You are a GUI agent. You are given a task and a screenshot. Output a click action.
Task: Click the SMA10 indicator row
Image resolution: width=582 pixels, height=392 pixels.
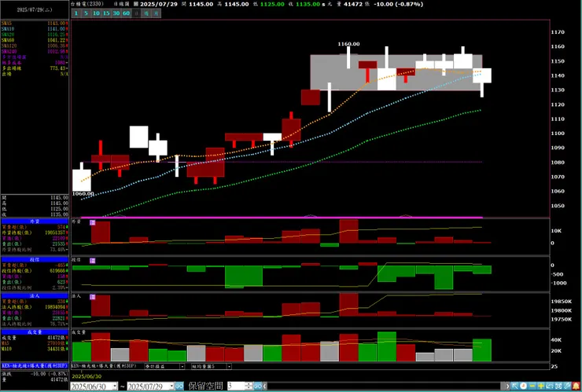pos(35,29)
